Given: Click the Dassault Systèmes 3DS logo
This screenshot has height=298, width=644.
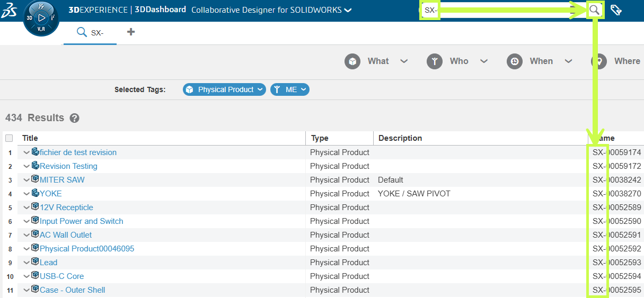Looking at the screenshot, I should click(x=10, y=10).
